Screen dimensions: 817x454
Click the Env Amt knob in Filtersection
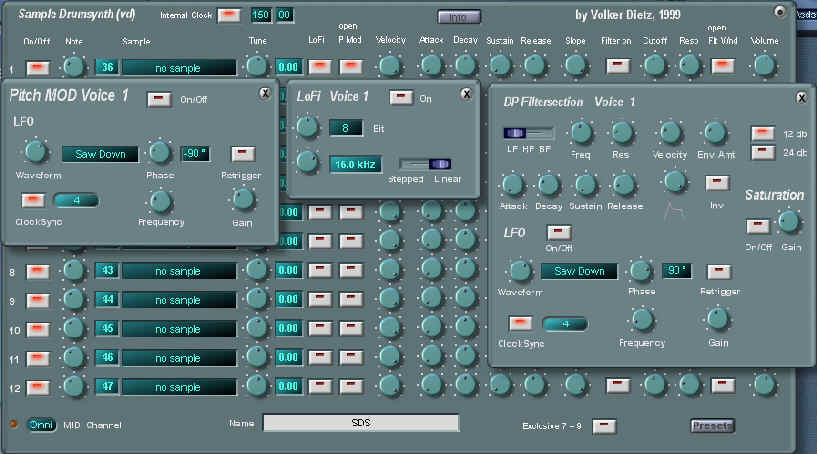[x=714, y=133]
